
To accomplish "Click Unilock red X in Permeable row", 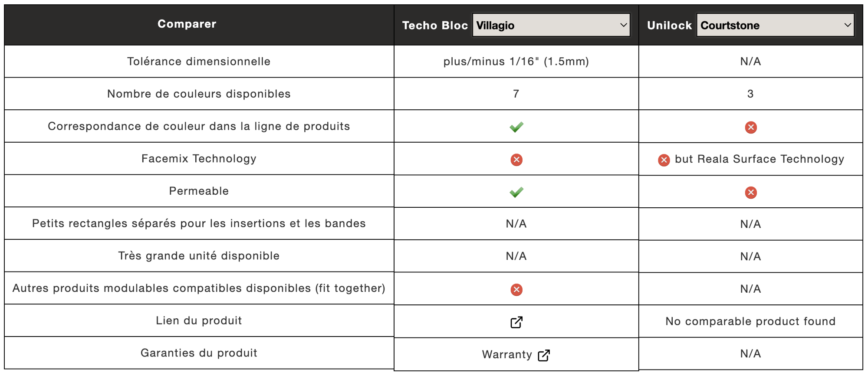I will point(751,193).
